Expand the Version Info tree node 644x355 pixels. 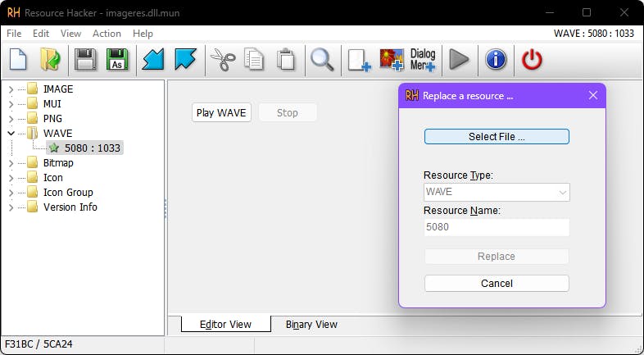coord(11,207)
